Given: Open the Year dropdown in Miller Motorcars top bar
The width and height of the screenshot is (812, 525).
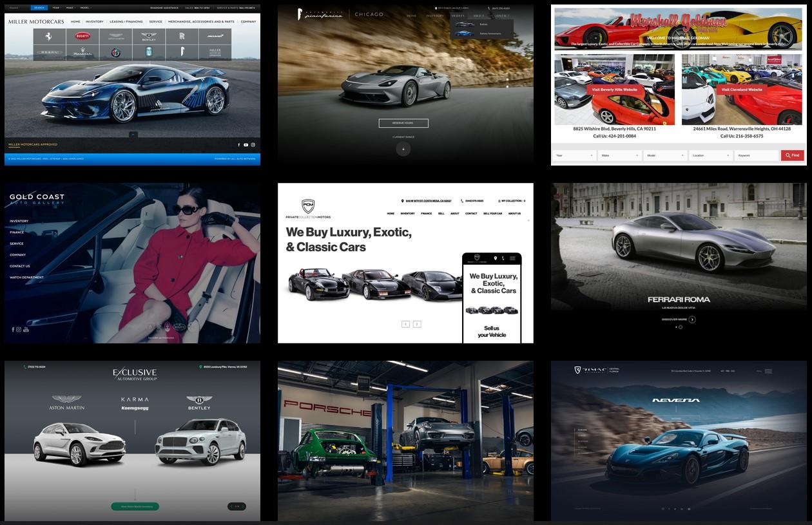Looking at the screenshot, I should 56,8.
